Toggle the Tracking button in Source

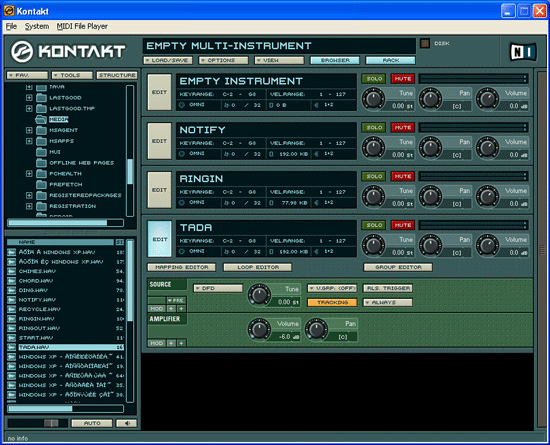(x=332, y=302)
